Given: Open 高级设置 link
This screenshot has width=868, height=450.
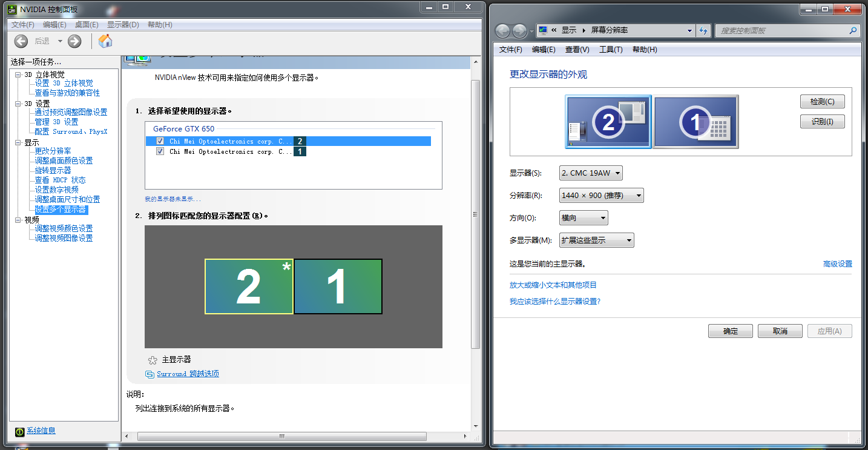Looking at the screenshot, I should point(838,264).
